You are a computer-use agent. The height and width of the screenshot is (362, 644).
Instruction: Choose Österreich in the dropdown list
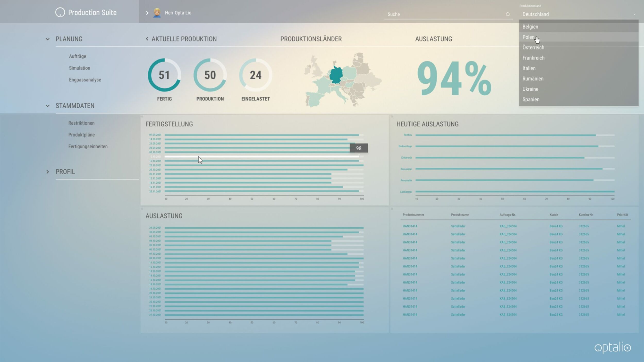tap(533, 47)
